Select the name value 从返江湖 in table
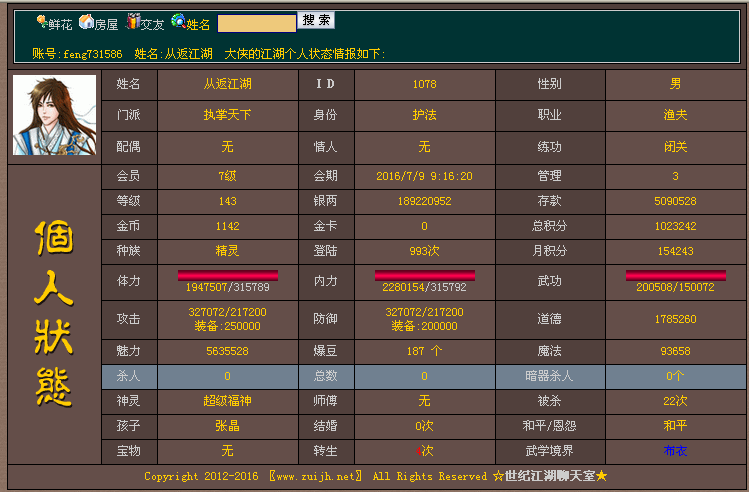This screenshot has height=492, width=749. pos(227,84)
